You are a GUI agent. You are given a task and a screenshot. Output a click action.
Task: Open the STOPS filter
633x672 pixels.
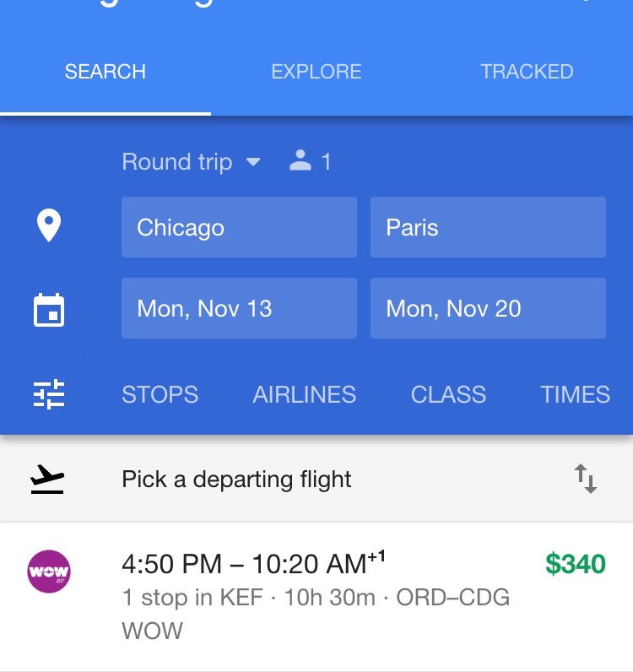(160, 394)
